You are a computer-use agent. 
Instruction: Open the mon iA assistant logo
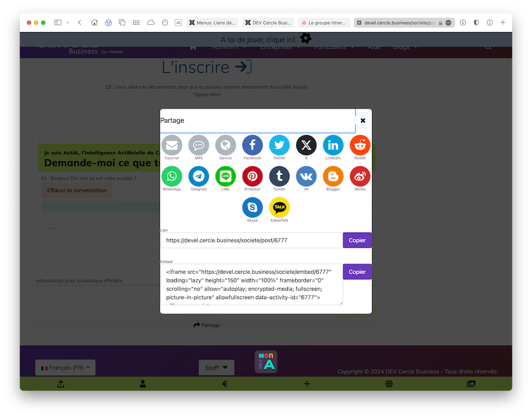pos(266,362)
